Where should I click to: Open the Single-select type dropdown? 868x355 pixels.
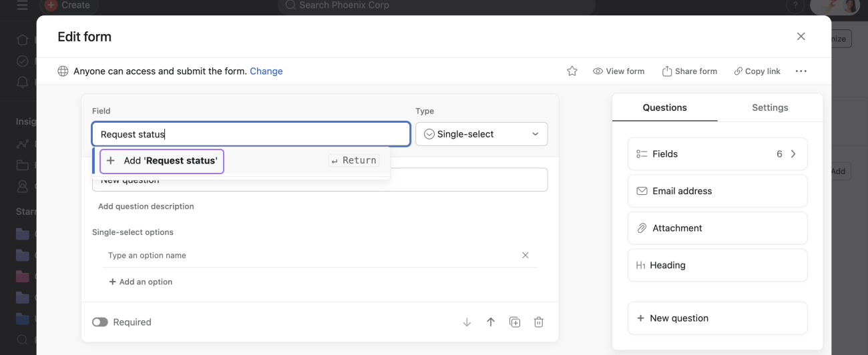[x=481, y=134]
